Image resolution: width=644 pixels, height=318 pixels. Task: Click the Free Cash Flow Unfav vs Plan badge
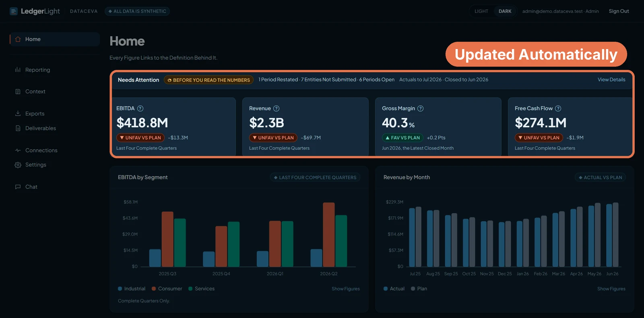coord(539,138)
